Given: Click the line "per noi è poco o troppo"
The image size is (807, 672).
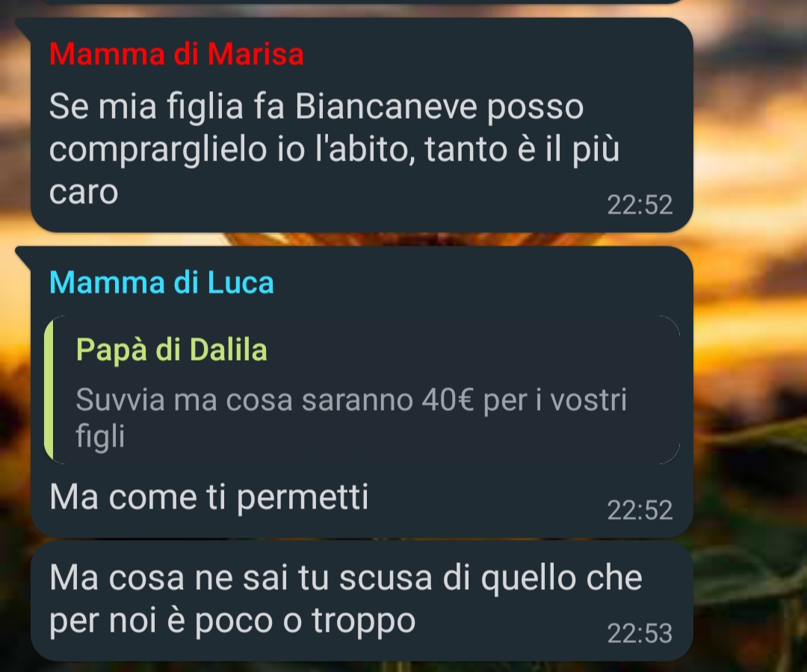Looking at the screenshot, I should click(232, 620).
